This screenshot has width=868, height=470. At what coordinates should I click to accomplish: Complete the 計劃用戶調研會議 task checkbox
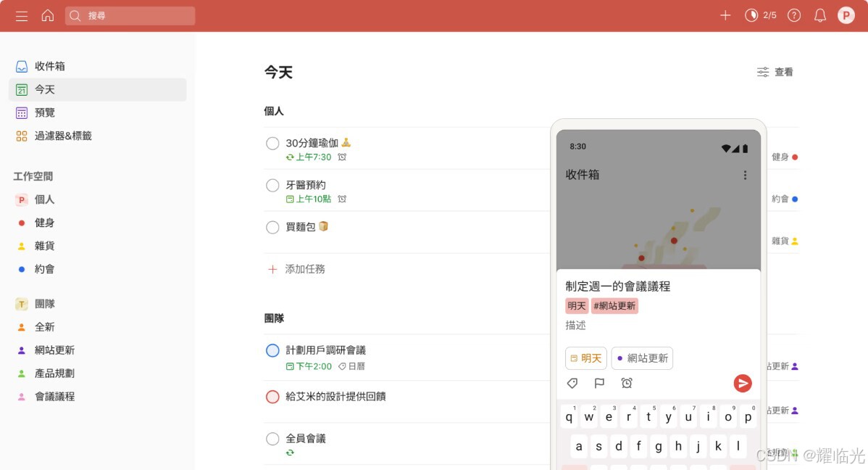[272, 350]
